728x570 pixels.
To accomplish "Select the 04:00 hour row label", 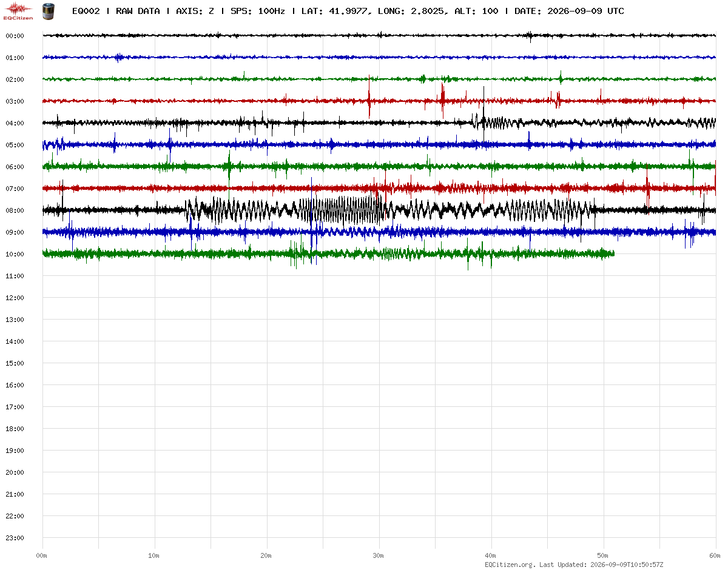I will pyautogui.click(x=15, y=123).
